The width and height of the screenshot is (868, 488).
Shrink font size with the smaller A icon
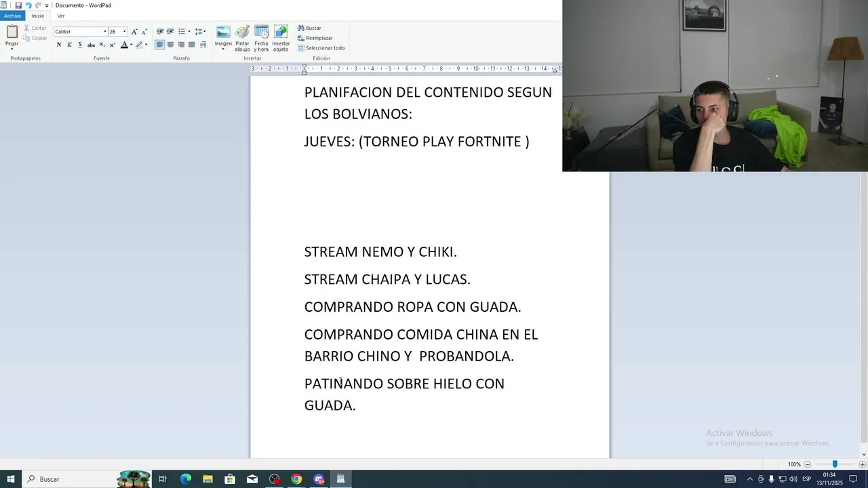[x=144, y=32]
